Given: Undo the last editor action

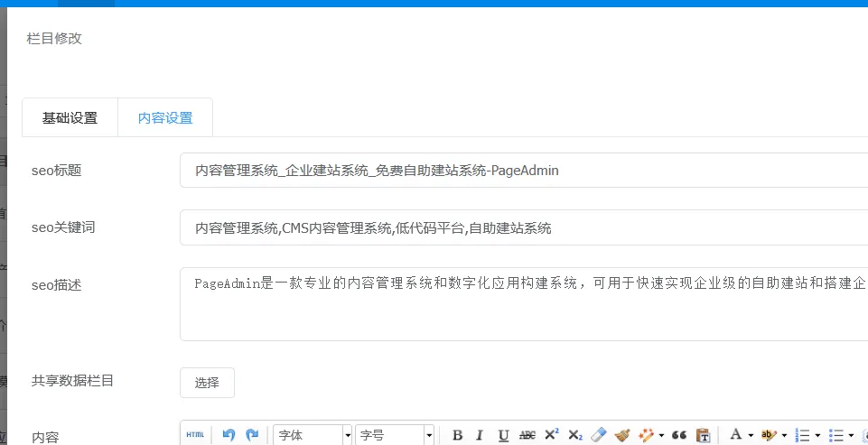Looking at the screenshot, I should (x=229, y=435).
